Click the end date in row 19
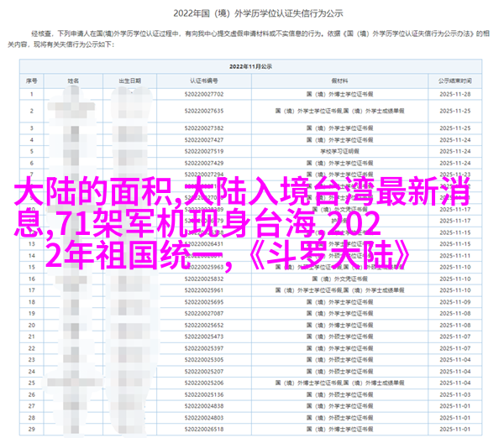 coord(455,314)
